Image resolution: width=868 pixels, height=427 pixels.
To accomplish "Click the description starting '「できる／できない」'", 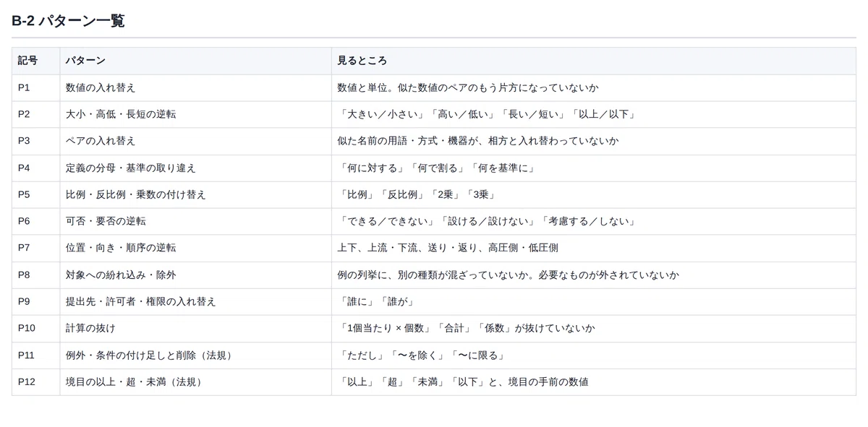I will (x=488, y=221).
